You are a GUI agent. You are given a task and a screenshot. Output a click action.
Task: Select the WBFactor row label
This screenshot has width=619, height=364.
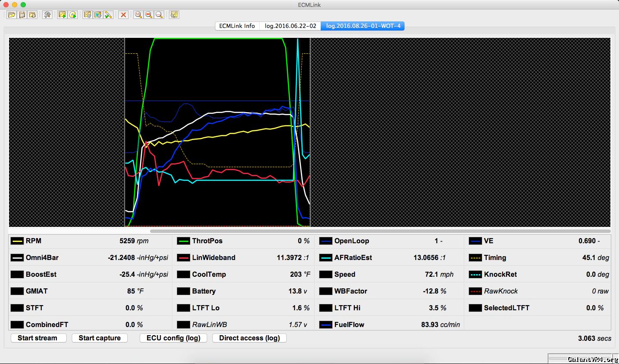(351, 291)
